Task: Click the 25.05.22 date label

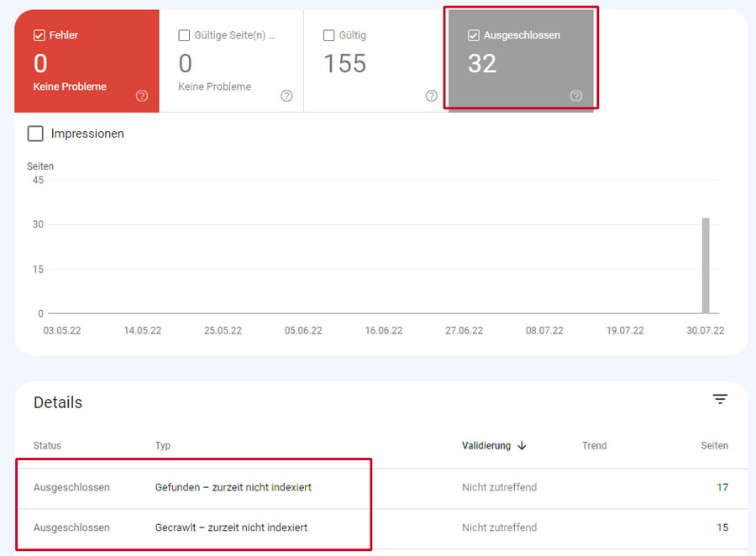Action: pos(223,331)
